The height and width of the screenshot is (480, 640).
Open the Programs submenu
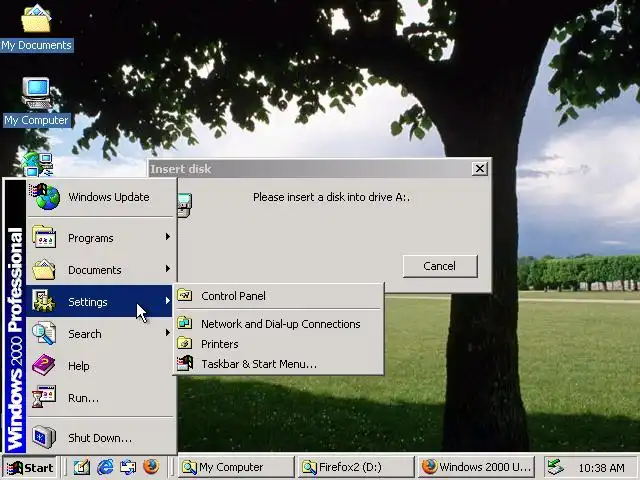tap(101, 238)
